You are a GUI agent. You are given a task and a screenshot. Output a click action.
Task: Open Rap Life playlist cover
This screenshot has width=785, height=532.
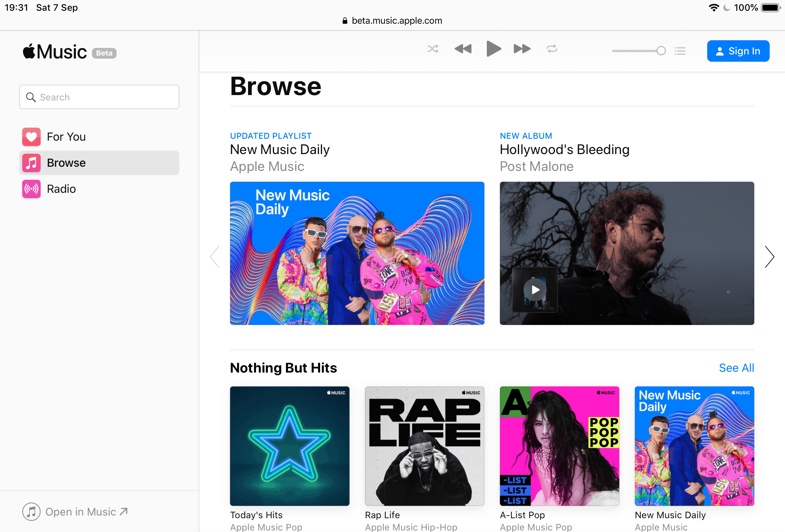click(x=425, y=446)
